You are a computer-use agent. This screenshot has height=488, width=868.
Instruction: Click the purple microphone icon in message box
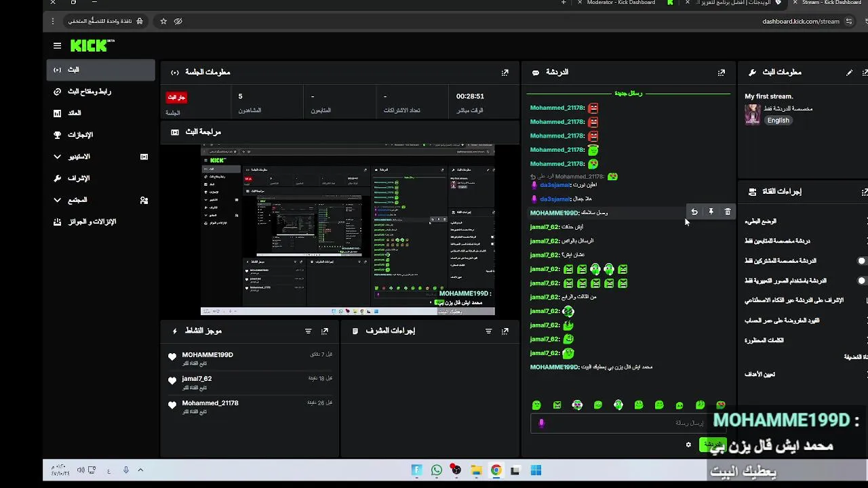point(541,423)
